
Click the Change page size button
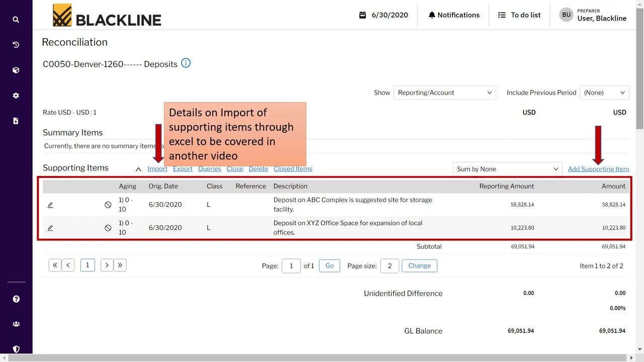click(420, 265)
